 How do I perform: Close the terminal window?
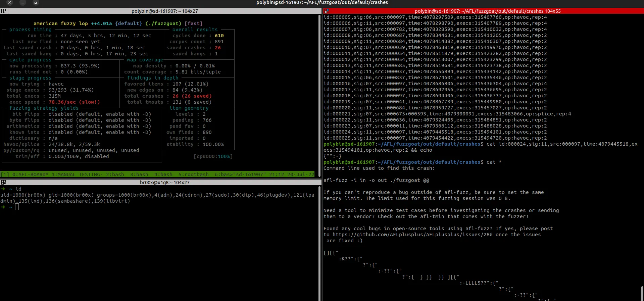(x=10, y=3)
